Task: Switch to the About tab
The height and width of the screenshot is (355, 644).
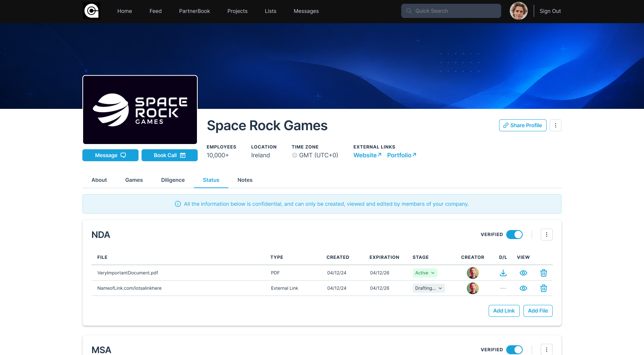Action: point(99,180)
